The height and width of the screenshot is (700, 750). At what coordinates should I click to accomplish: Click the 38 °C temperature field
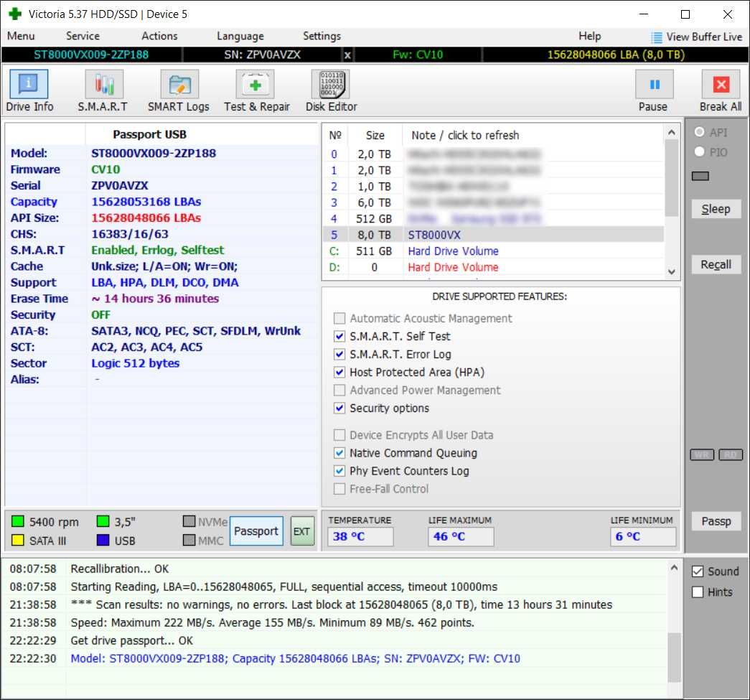tap(360, 536)
